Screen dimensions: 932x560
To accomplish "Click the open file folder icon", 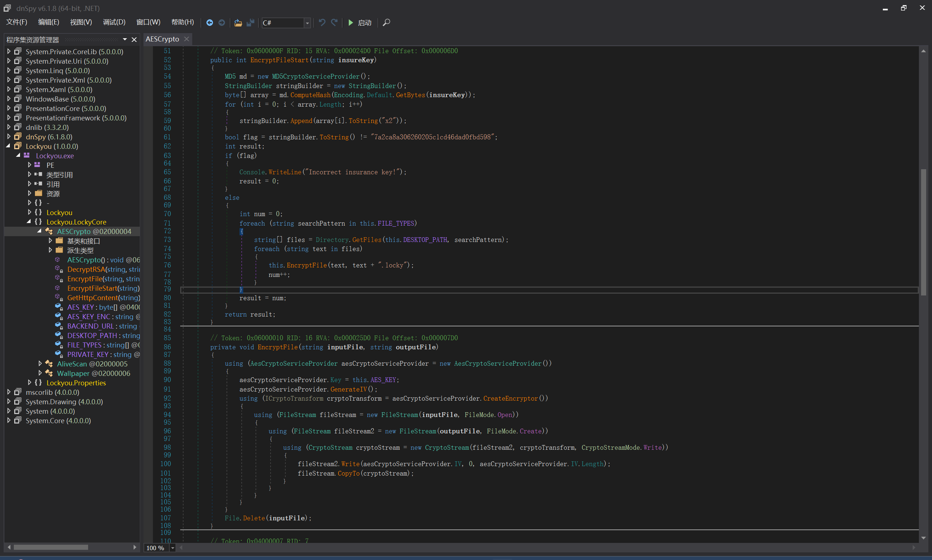I will click(x=238, y=23).
